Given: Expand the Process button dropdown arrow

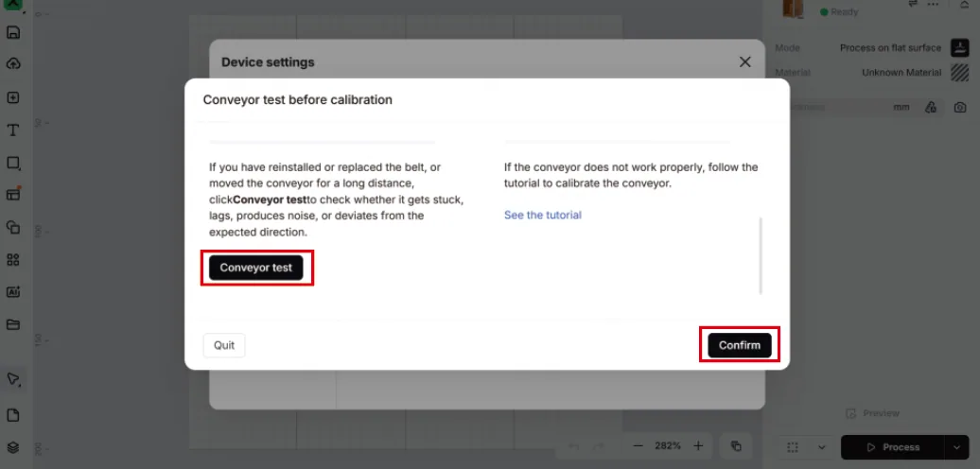Looking at the screenshot, I should pyautogui.click(x=956, y=447).
